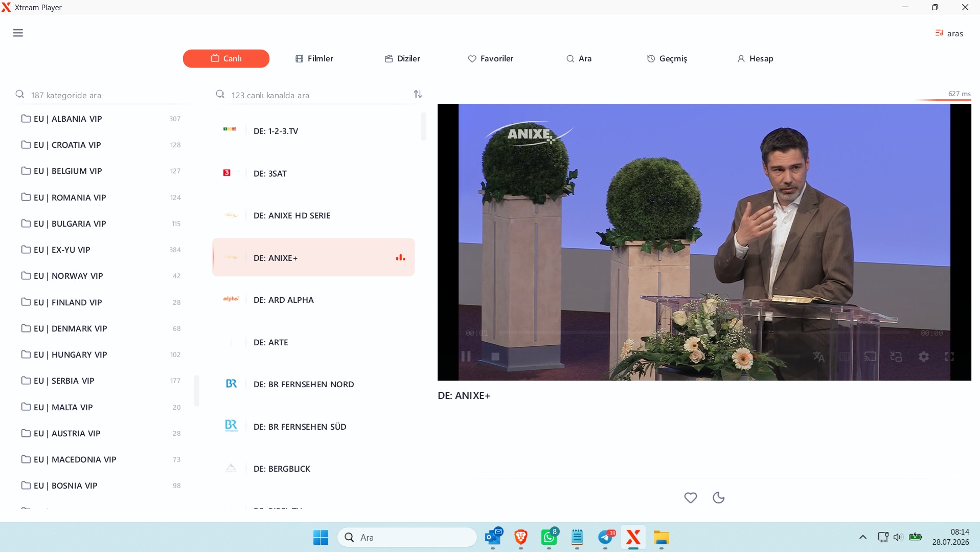
Task: Open the EU | MACEDONIA VIP category
Action: click(101, 459)
